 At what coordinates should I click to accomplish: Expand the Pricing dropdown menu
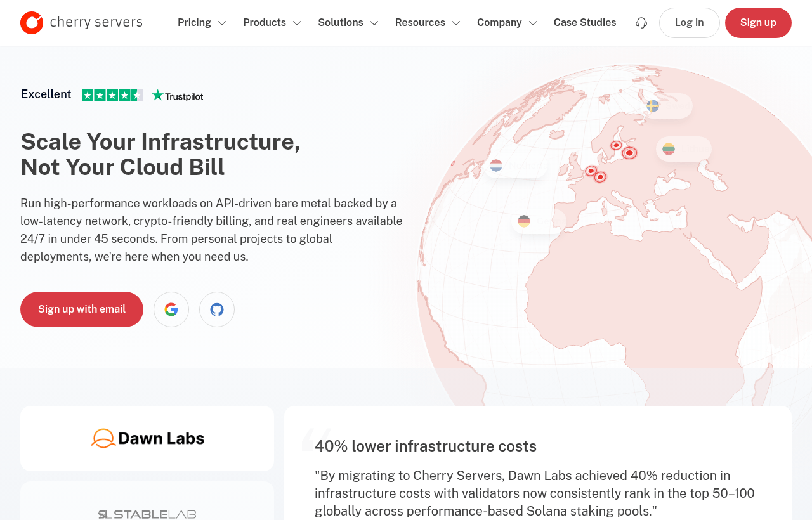pos(202,23)
